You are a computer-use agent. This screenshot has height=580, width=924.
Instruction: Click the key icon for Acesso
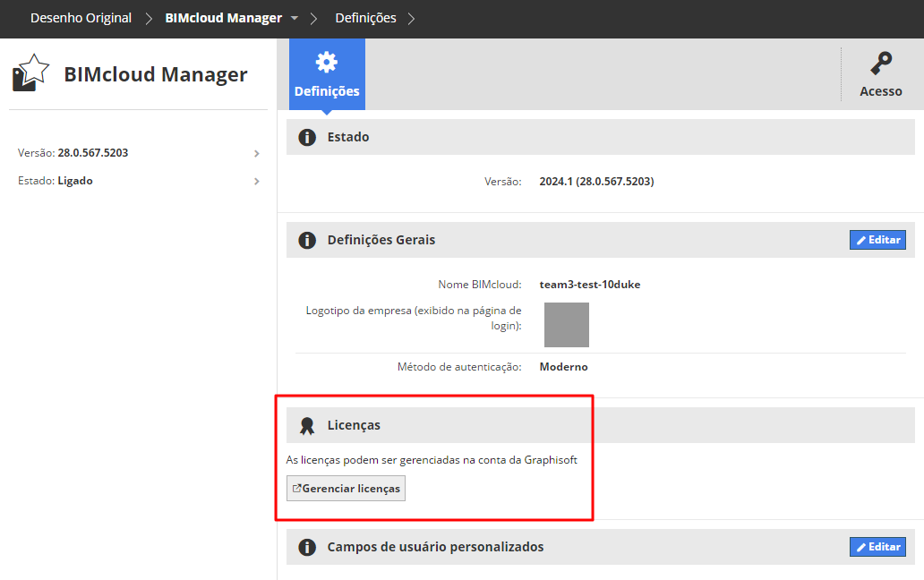point(881,63)
